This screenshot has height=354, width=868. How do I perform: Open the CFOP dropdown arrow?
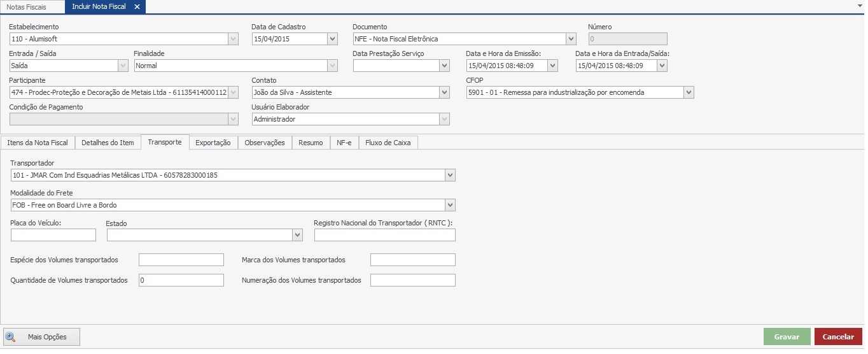pyautogui.click(x=689, y=92)
